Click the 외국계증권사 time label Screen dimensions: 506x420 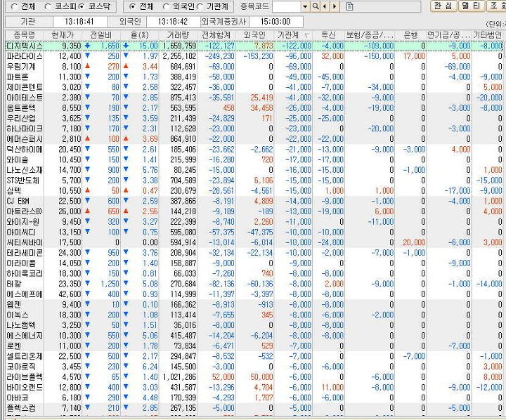coord(223,22)
